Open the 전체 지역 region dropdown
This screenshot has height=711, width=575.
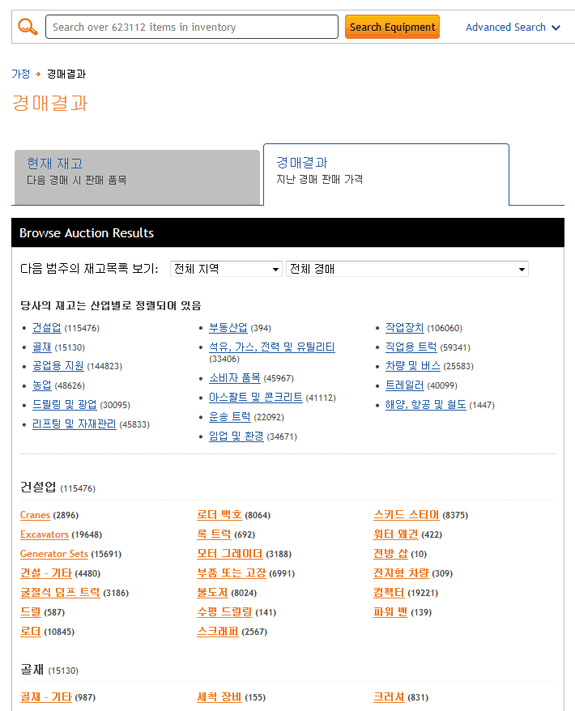(226, 269)
